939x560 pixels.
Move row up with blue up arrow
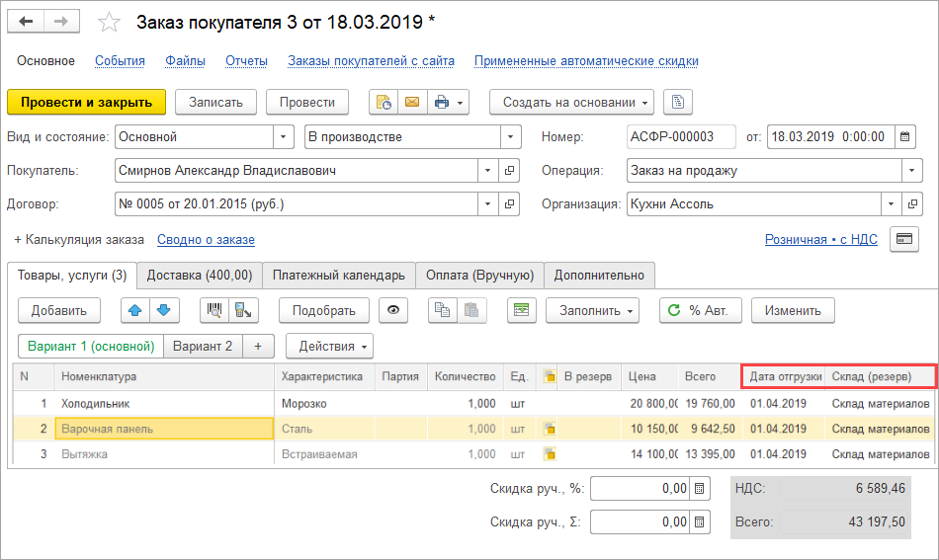(135, 310)
